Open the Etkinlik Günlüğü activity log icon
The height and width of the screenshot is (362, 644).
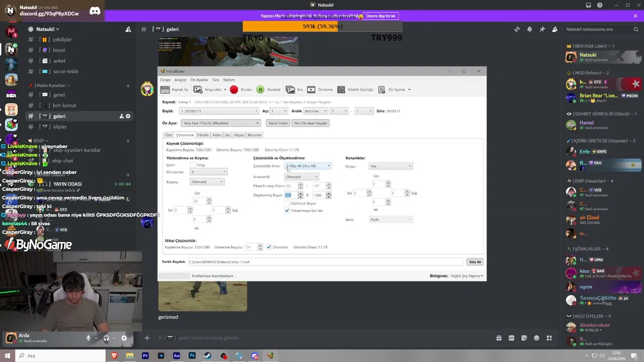pos(342,89)
